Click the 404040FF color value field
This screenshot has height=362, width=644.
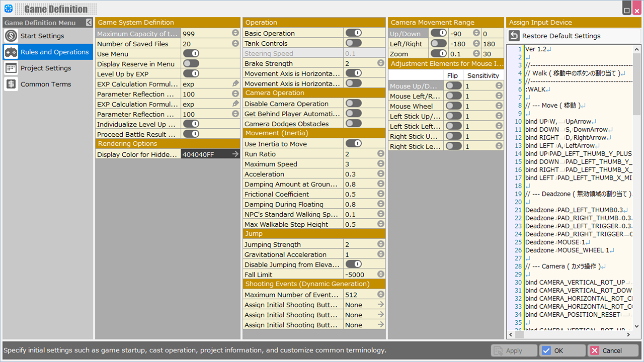[205, 154]
